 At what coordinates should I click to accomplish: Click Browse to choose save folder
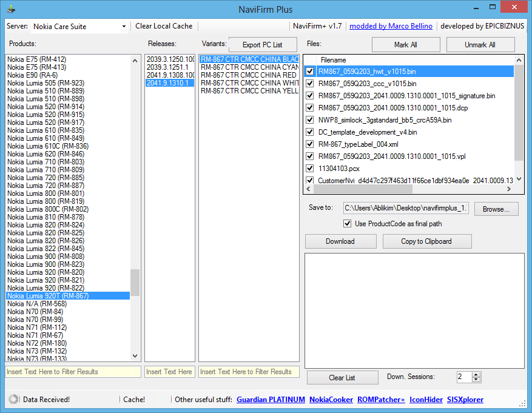[496, 209]
